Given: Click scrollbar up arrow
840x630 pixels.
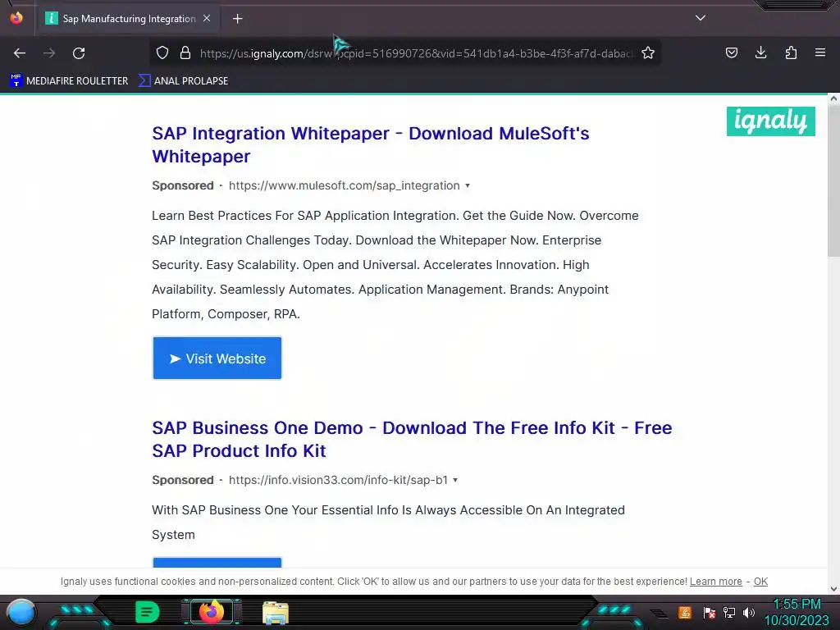Looking at the screenshot, I should coord(833,99).
